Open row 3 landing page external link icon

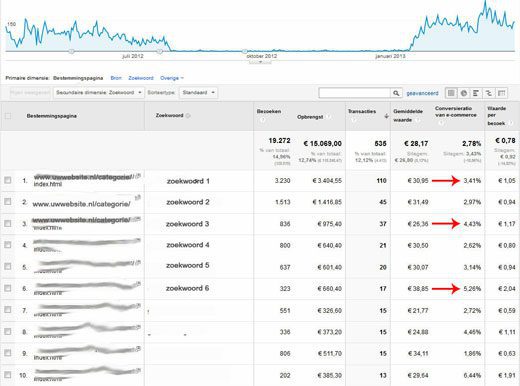pyautogui.click(x=138, y=219)
